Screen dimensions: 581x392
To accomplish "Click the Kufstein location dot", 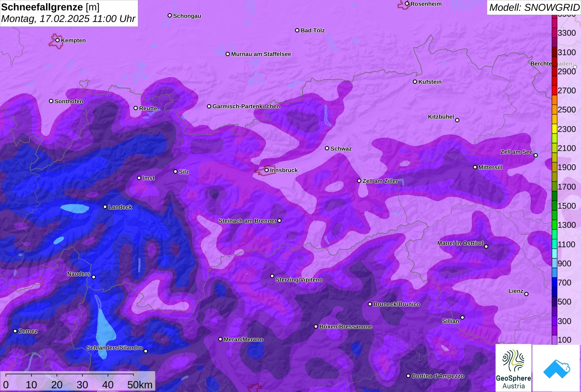I will pos(415,82).
